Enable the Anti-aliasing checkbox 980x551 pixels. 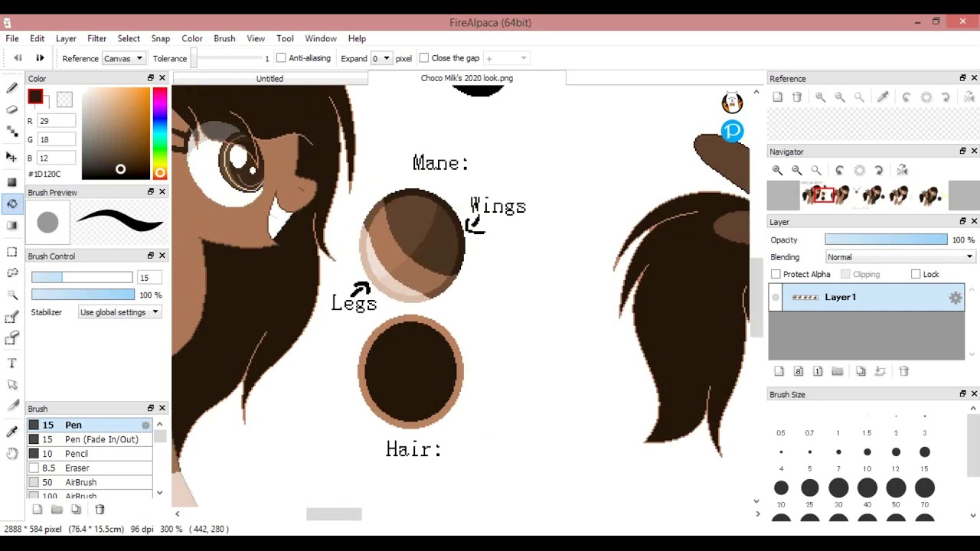(281, 58)
